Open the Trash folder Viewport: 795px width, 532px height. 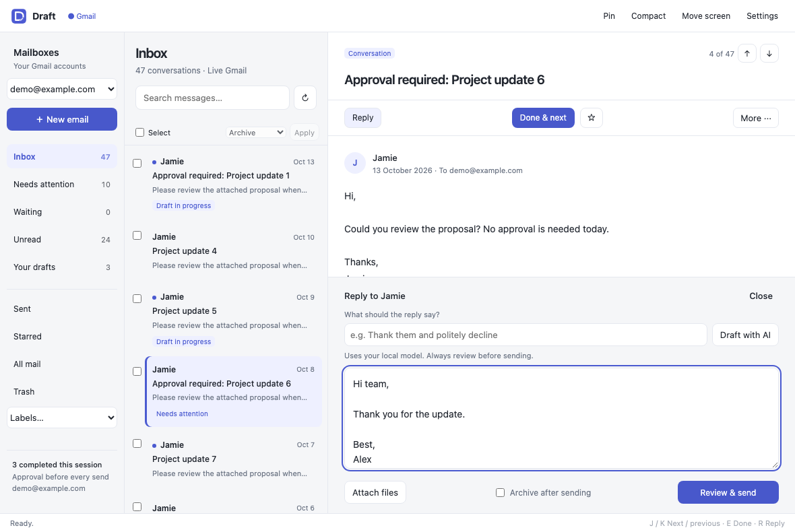tap(62, 392)
